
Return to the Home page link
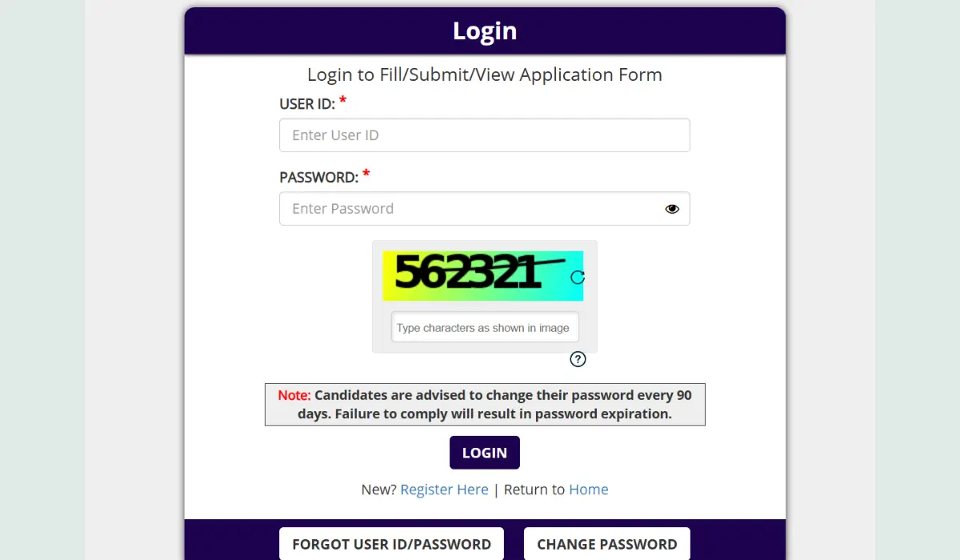(588, 490)
